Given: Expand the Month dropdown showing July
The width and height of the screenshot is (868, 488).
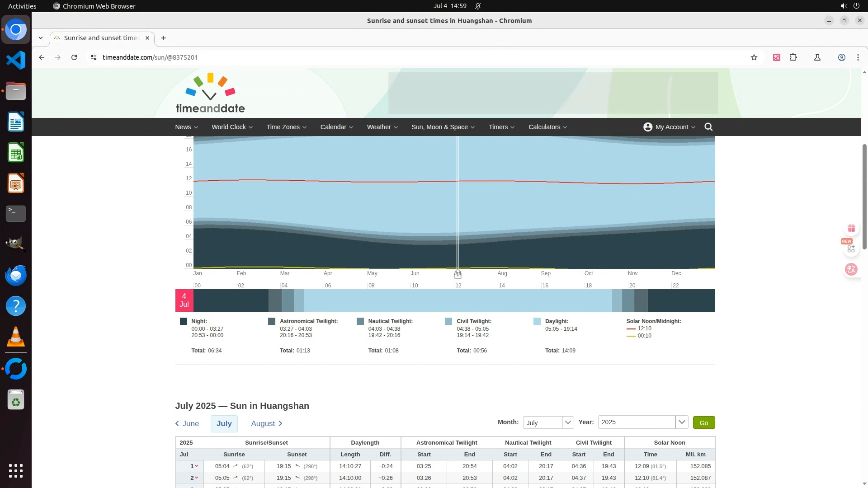Looking at the screenshot, I should pyautogui.click(x=567, y=422).
